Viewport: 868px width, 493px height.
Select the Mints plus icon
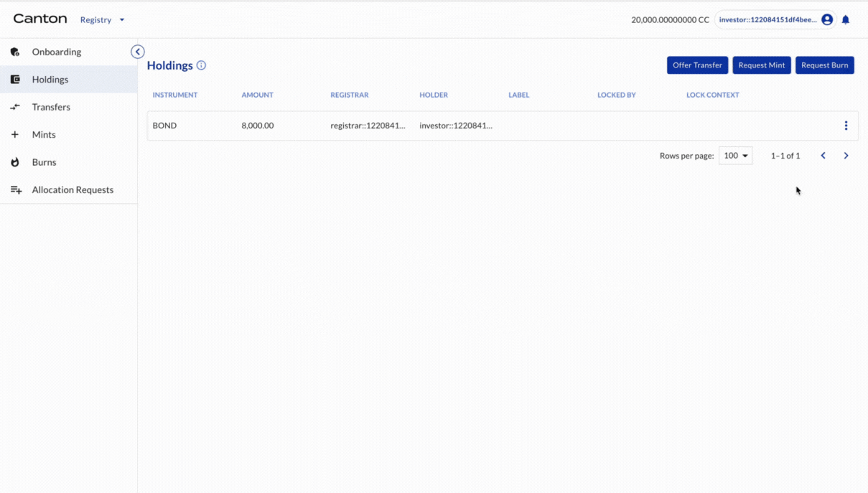15,134
